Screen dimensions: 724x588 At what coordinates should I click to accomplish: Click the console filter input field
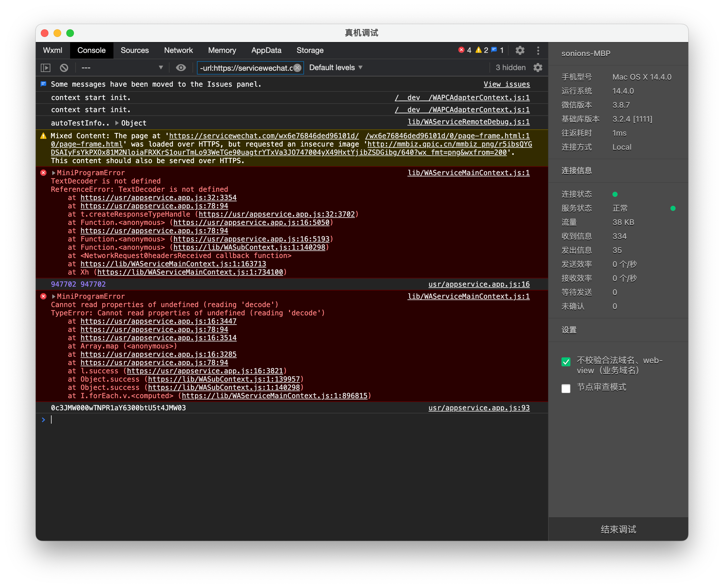tap(246, 68)
